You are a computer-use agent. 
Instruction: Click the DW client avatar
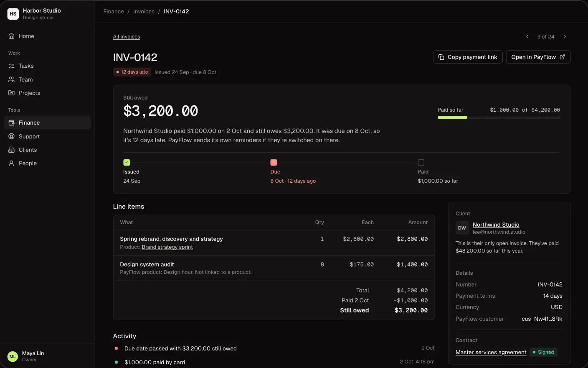462,228
